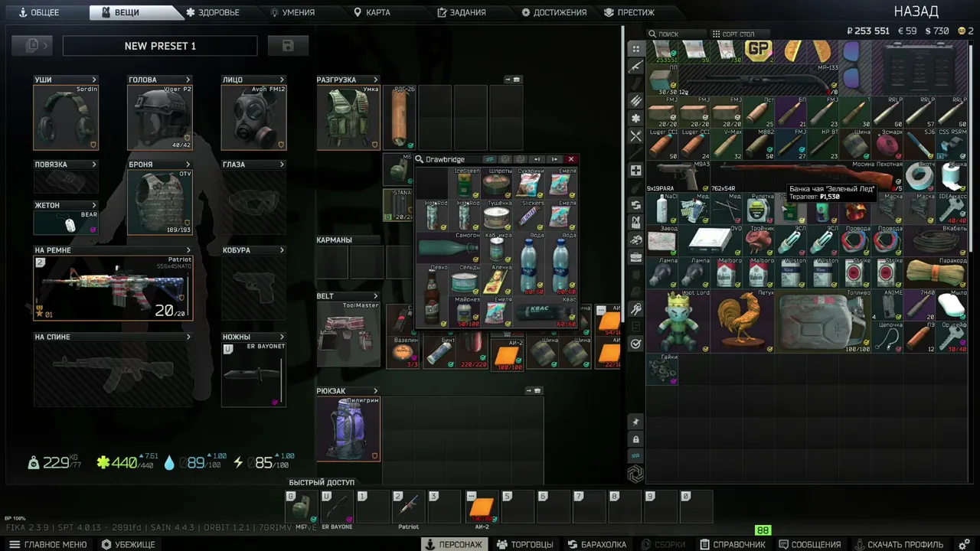
Task: Filter stash by containers using briefcase icon
Action: (x=635, y=257)
